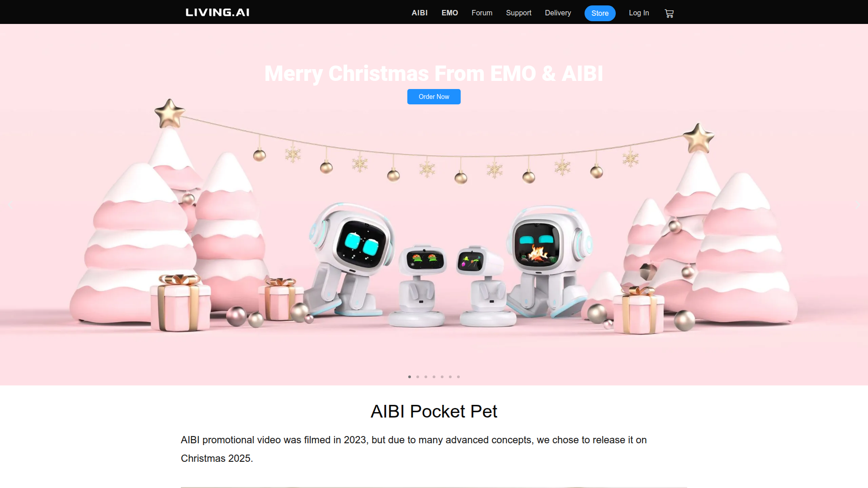Select the first carousel dot
Image resolution: width=868 pixels, height=488 pixels.
[410, 377]
